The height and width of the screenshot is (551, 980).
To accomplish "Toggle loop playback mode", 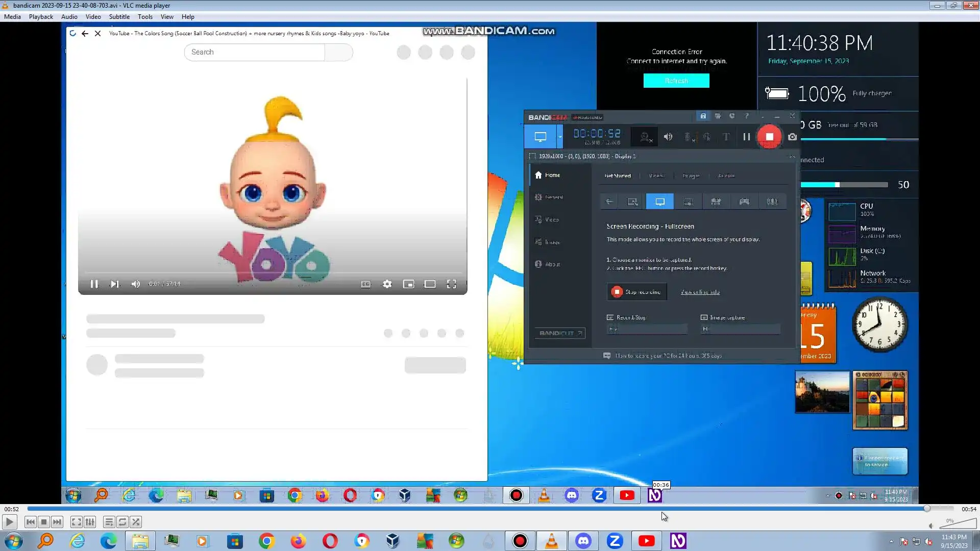I will point(122,522).
